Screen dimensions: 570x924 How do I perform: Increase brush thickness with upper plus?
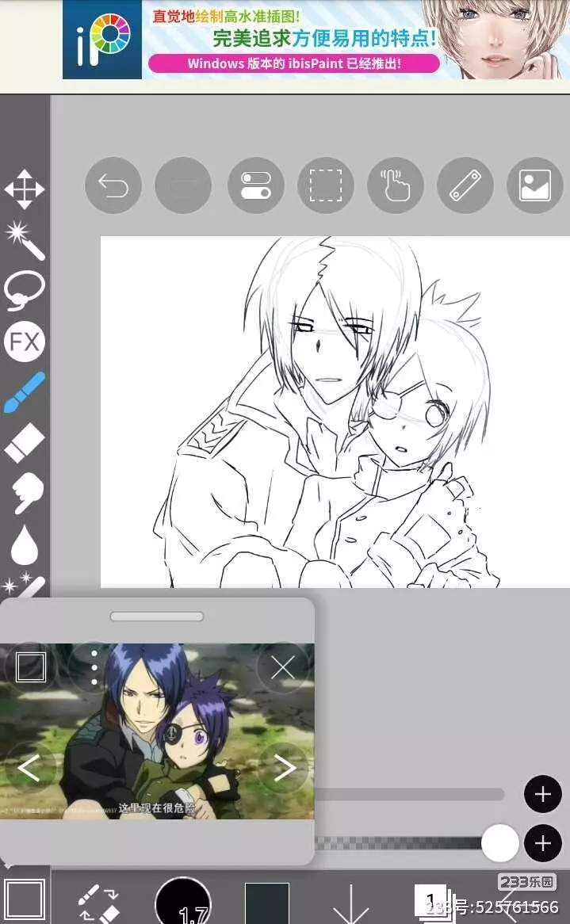click(543, 794)
